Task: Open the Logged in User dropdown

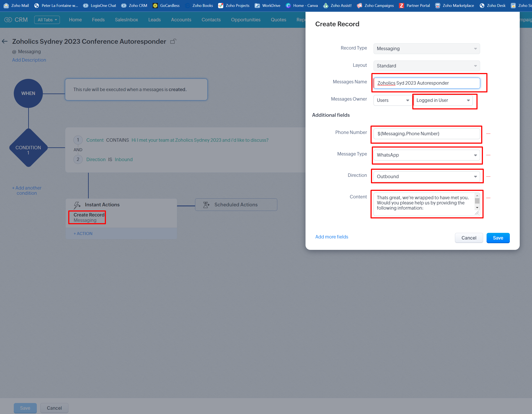Action: tap(443, 100)
